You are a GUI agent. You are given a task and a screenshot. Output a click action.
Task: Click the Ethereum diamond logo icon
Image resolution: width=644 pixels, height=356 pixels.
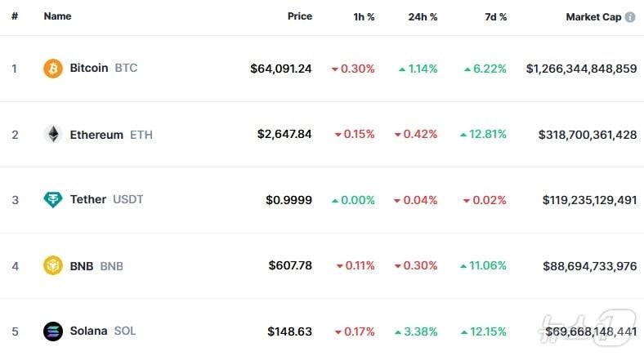pyautogui.click(x=53, y=135)
